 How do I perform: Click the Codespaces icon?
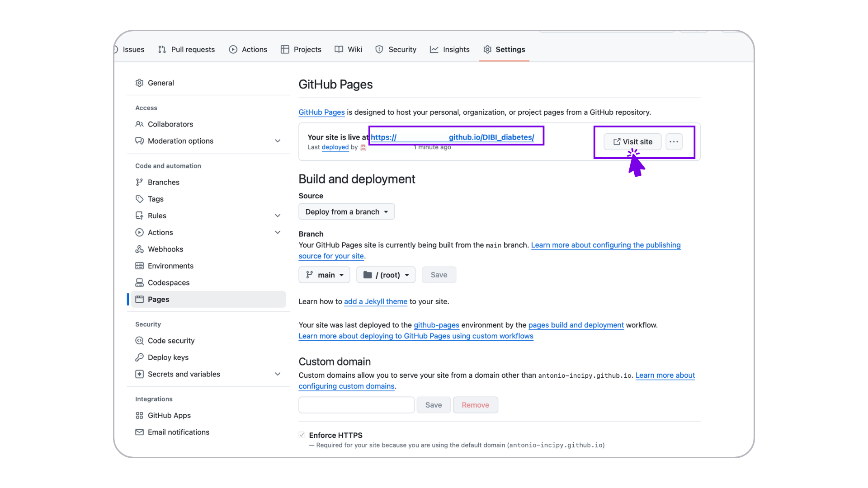(x=139, y=282)
